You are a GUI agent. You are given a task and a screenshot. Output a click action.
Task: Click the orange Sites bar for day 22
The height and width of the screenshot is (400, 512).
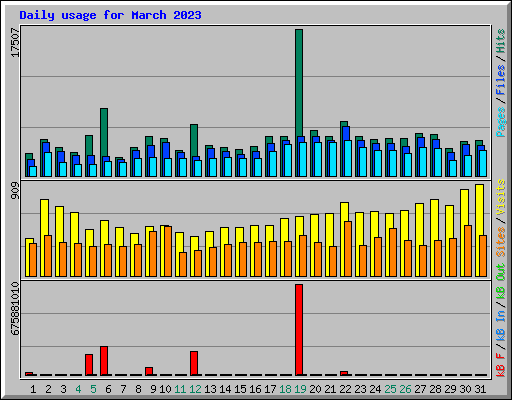[348, 249]
